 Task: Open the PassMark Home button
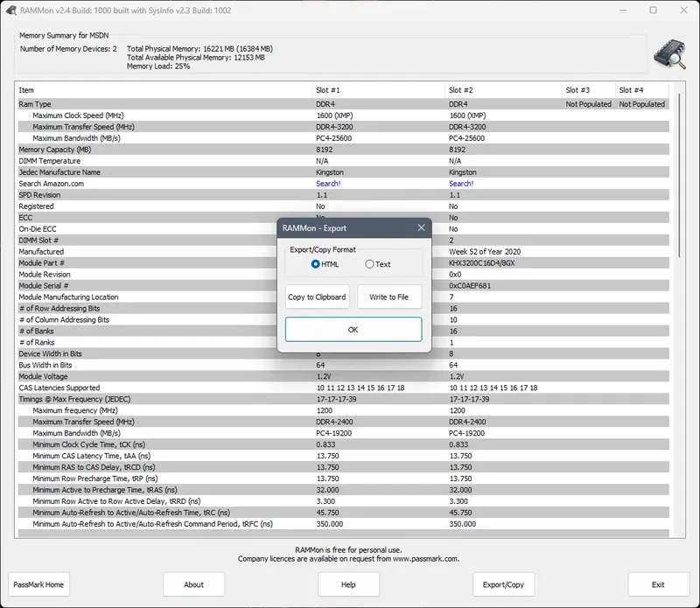38,584
